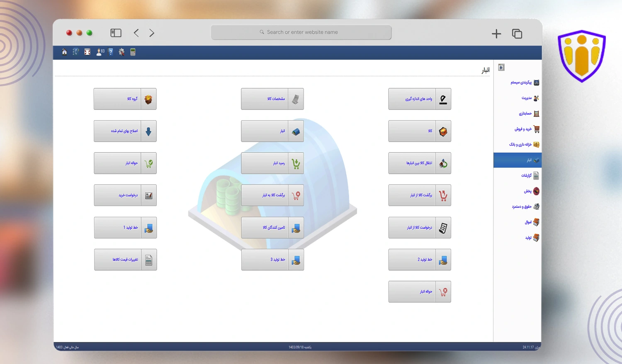Viewport: 622px width, 364px height.
Task: Open حواله انبار tile with red X cart
Action: pyautogui.click(x=420, y=292)
